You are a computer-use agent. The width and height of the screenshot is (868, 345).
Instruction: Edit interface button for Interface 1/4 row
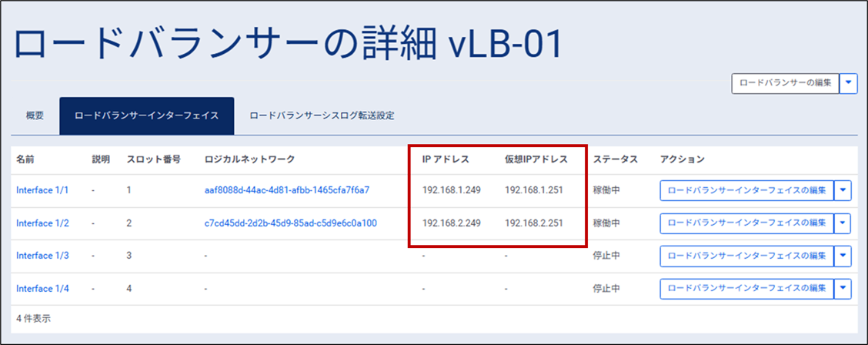point(746,288)
